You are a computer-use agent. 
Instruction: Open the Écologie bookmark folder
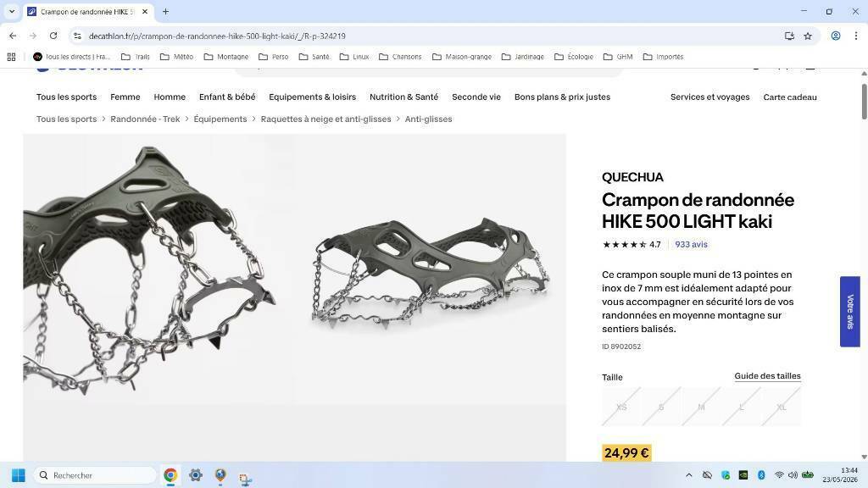pyautogui.click(x=574, y=57)
